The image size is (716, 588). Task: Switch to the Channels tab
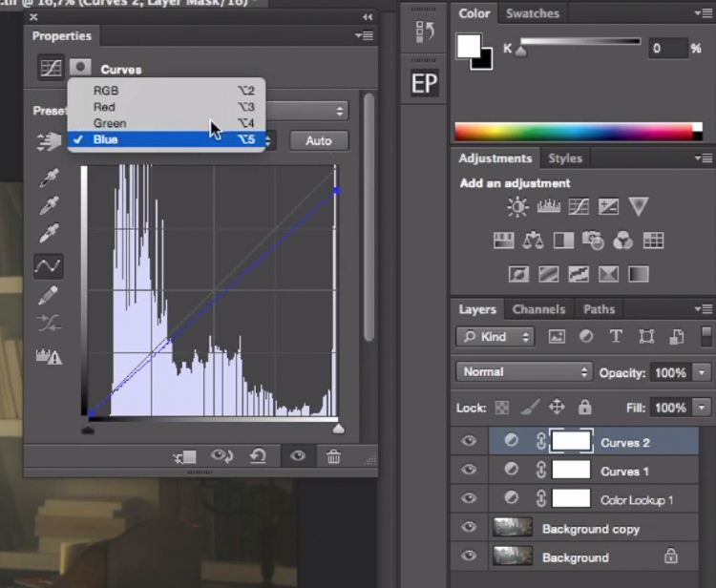click(x=538, y=309)
